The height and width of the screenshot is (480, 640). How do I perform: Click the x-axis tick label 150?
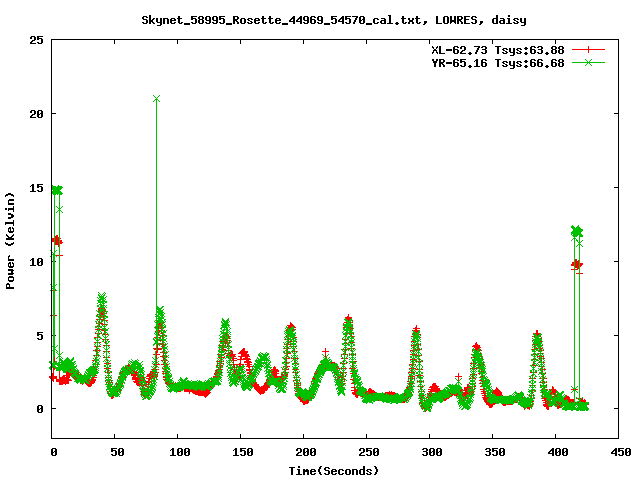click(x=243, y=452)
